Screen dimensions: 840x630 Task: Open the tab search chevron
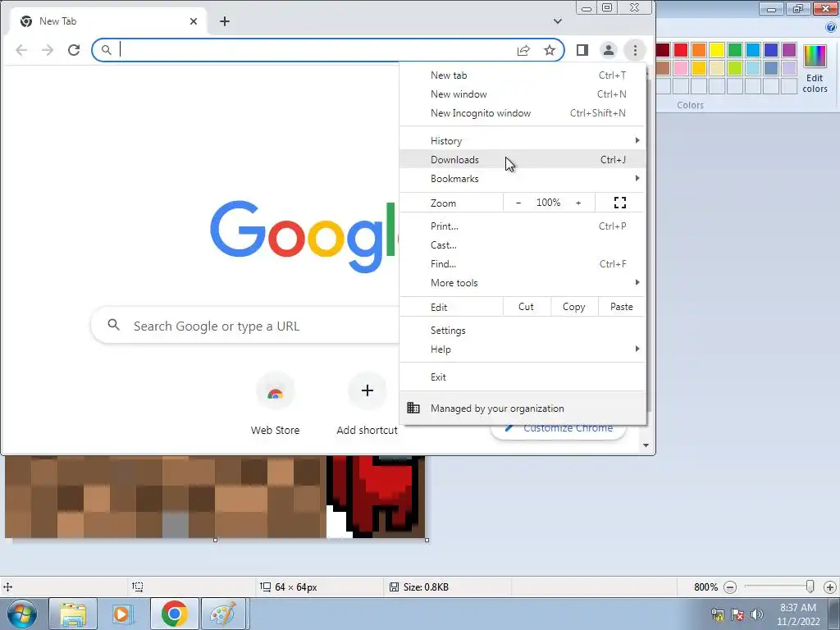[558, 21]
